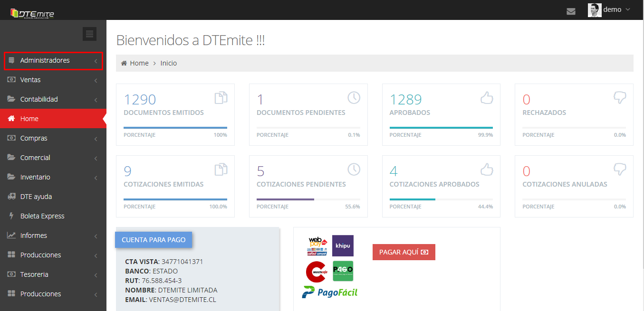
Task: Click the PAGAR AQUÍ button
Action: click(x=404, y=252)
